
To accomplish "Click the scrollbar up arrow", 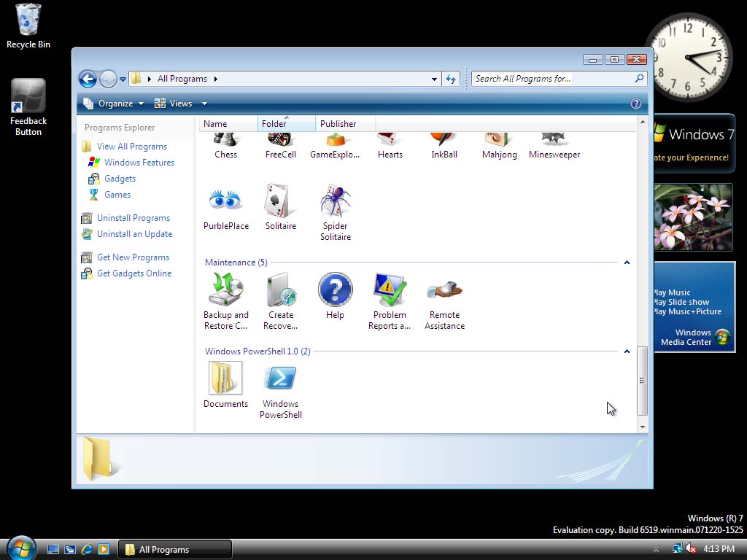I will (x=642, y=122).
